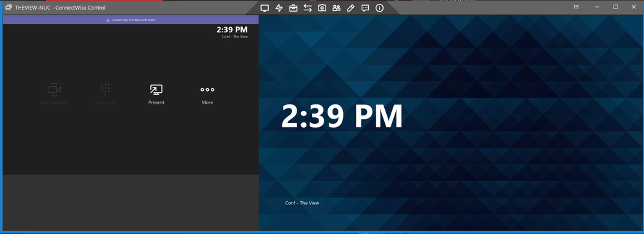Open the View monitor menu icon
Screen dimensions: 644x234
tap(265, 8)
